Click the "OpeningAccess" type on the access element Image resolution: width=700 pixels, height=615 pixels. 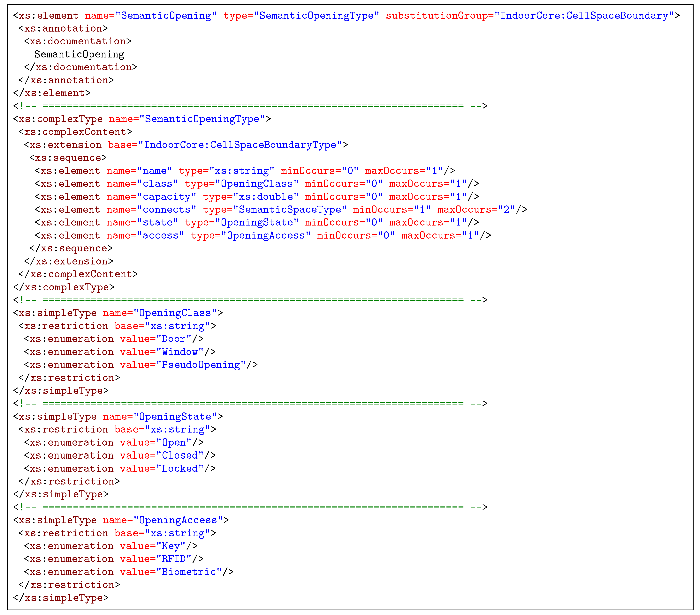pyautogui.click(x=266, y=236)
